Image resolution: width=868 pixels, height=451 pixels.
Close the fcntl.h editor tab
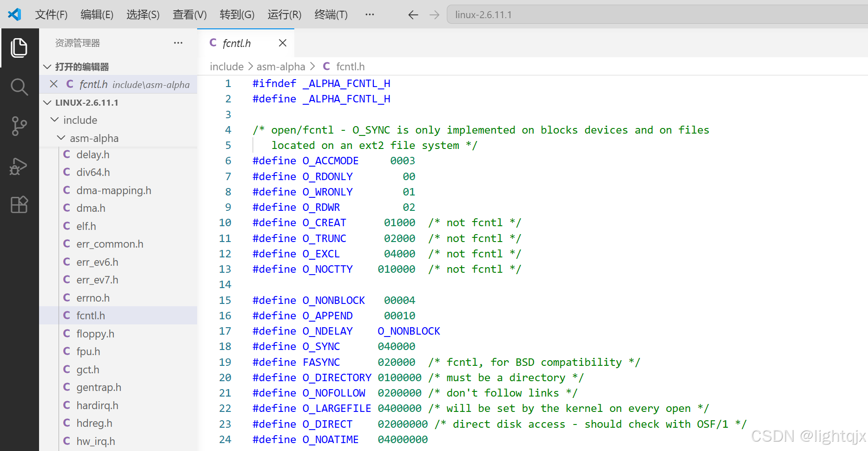coord(282,43)
